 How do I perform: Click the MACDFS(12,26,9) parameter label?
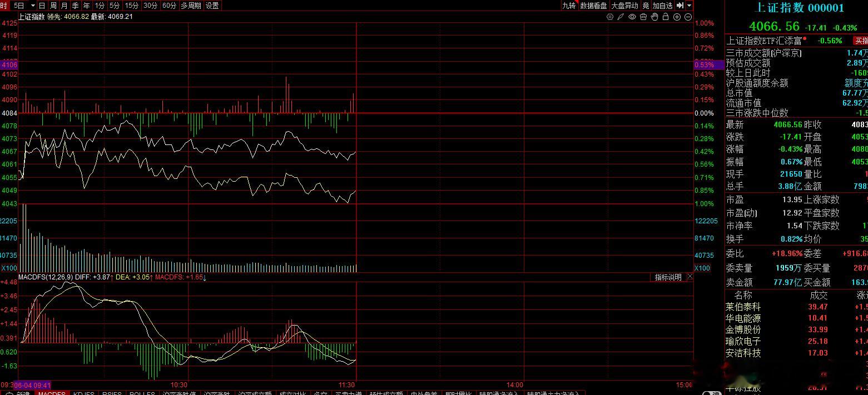(x=45, y=277)
